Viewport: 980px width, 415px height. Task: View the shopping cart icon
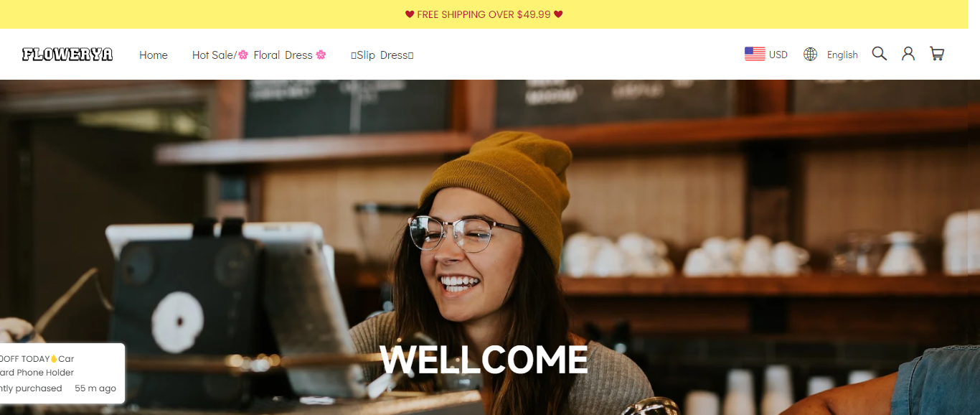(x=937, y=54)
